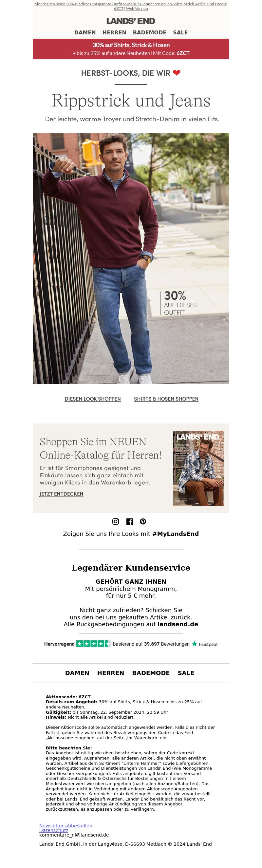The height and width of the screenshot is (868, 262).
Task: Click the man in burgundy troyer photo
Action: click(131, 258)
